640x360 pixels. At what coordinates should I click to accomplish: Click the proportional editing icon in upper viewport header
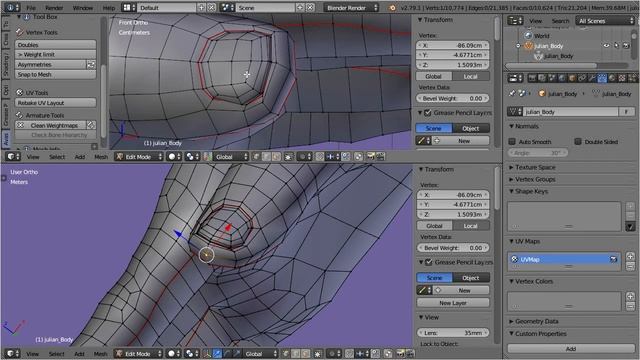click(x=303, y=157)
